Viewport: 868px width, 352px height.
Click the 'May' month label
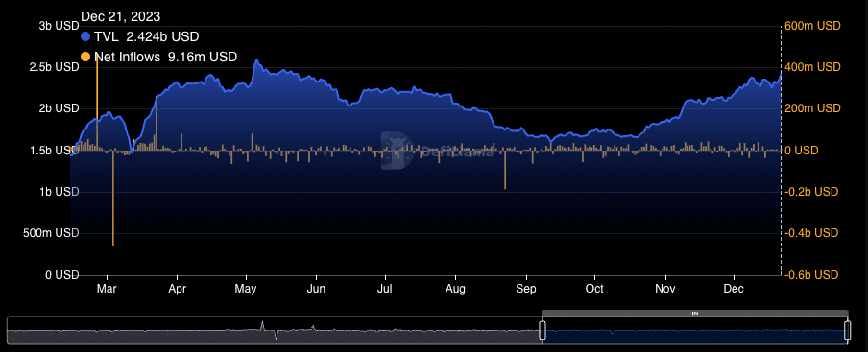click(x=245, y=289)
